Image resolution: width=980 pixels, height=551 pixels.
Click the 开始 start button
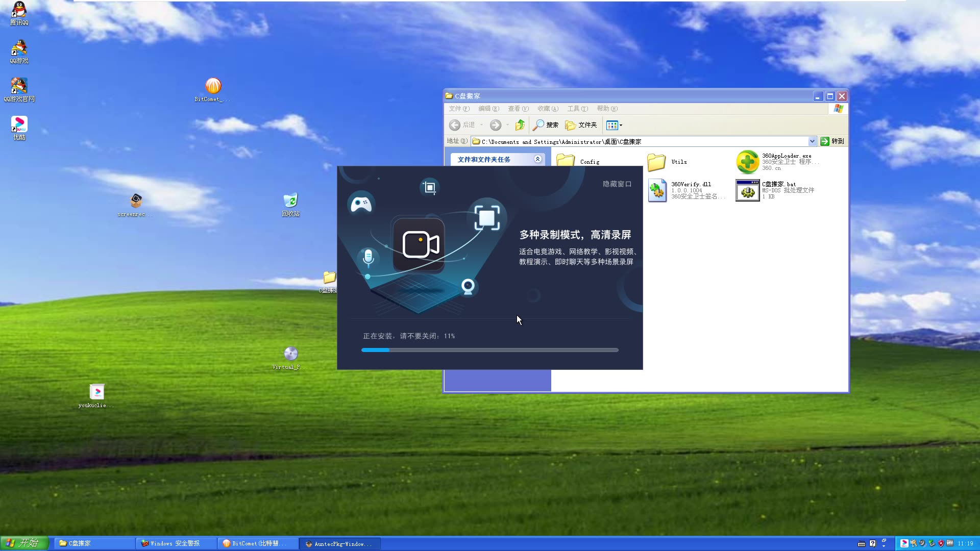click(24, 543)
